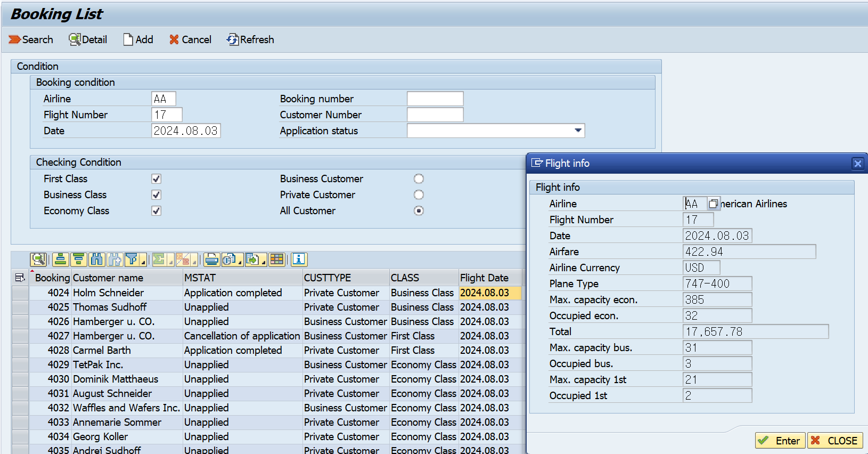The image size is (868, 454).
Task: Click the Export icon in grid toolbar
Action: 253,260
